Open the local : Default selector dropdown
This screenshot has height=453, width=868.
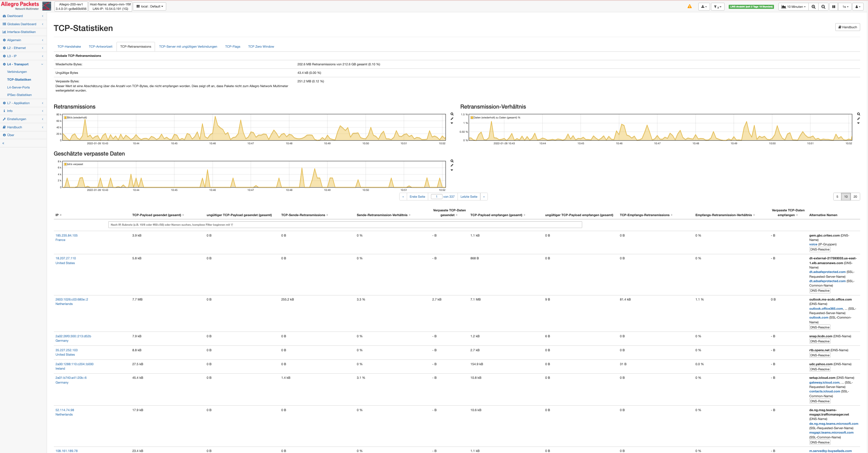(x=149, y=6)
